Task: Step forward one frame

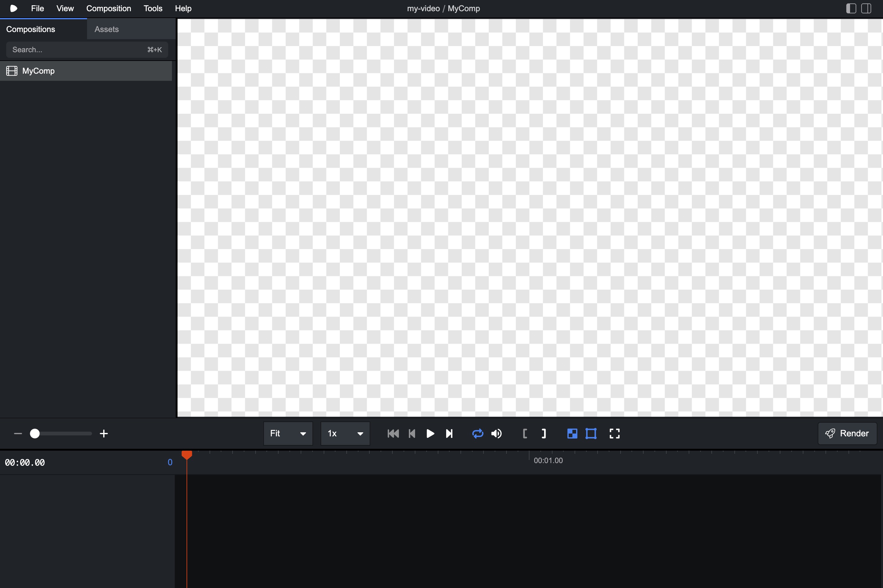Action: (x=449, y=434)
